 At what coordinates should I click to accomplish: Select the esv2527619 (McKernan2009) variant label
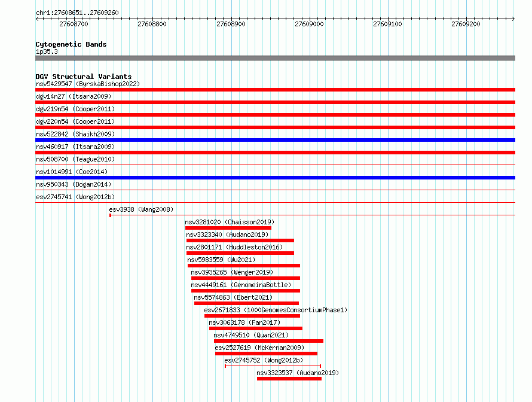259,348
